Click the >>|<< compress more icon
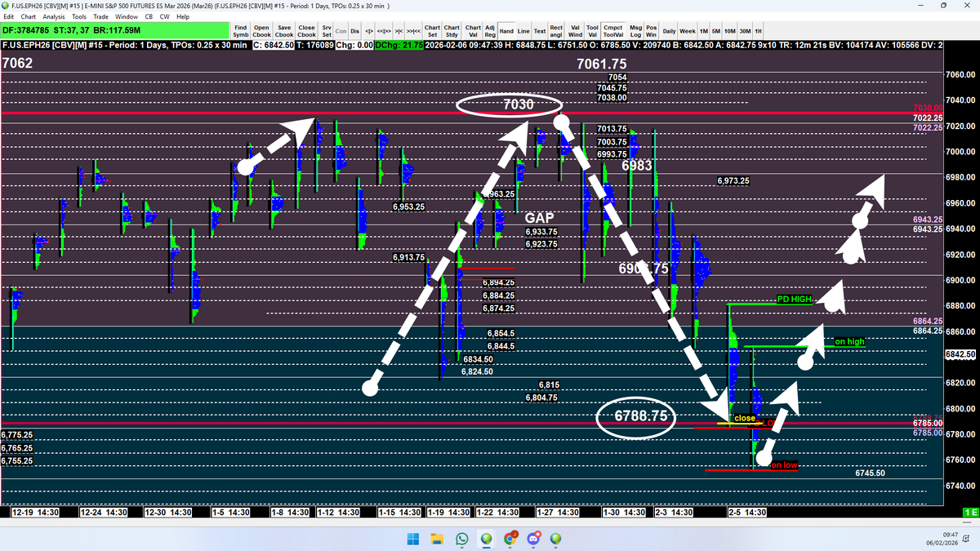 tap(412, 31)
